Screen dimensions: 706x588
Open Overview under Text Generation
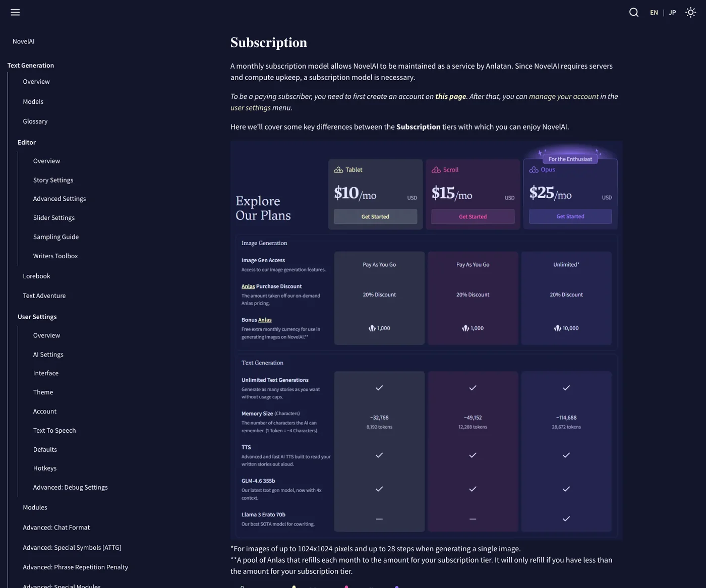point(36,82)
